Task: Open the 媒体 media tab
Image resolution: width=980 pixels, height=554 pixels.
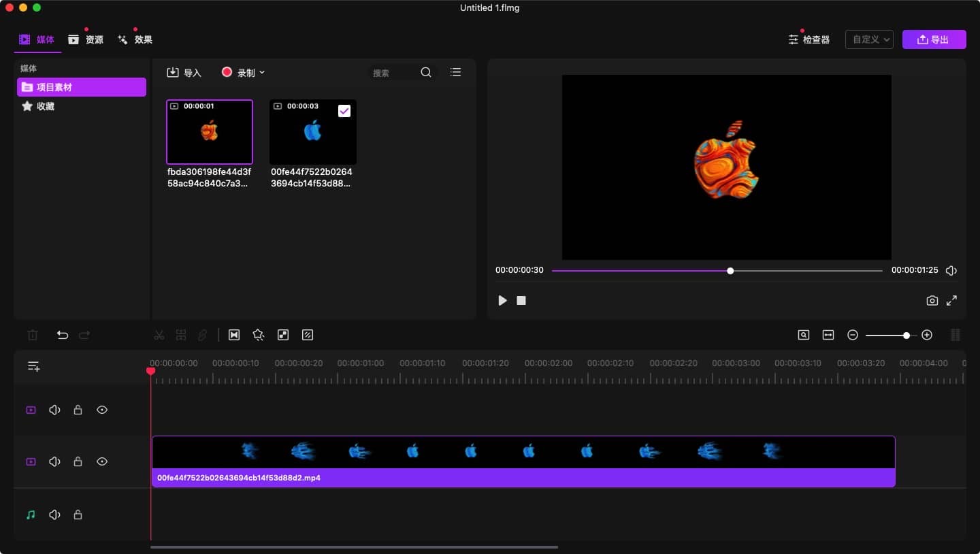Action: click(x=37, y=39)
